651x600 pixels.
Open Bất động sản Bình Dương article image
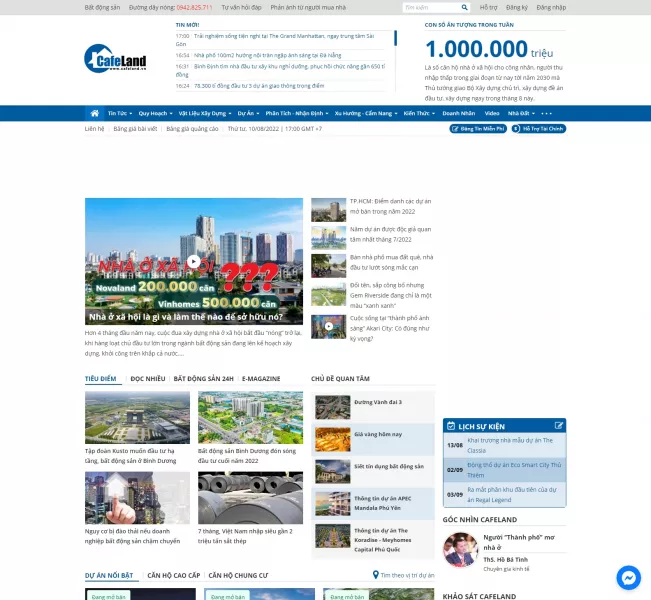coord(250,418)
